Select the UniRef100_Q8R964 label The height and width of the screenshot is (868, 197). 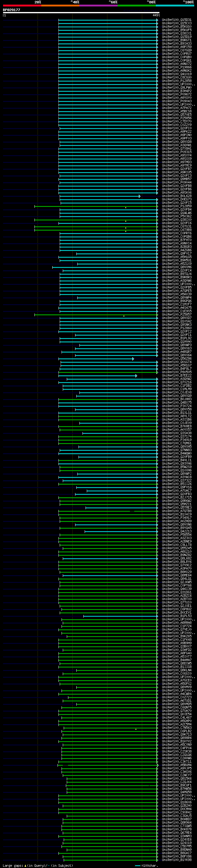[177, 822]
